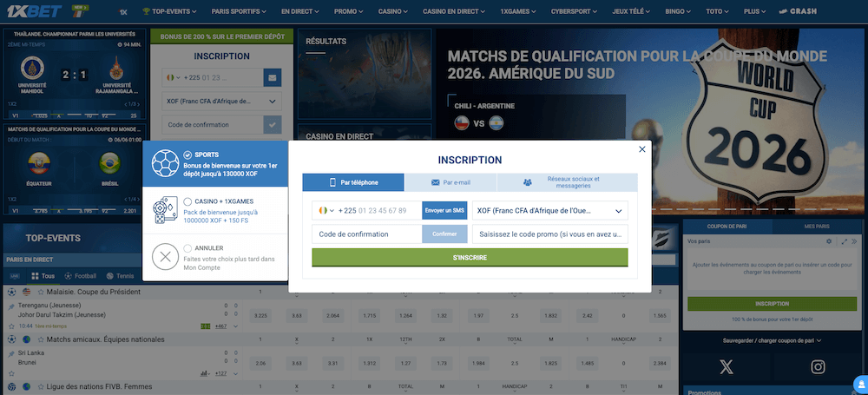Favorite the Matchs amicaux league star
The height and width of the screenshot is (395, 868).
41,339
